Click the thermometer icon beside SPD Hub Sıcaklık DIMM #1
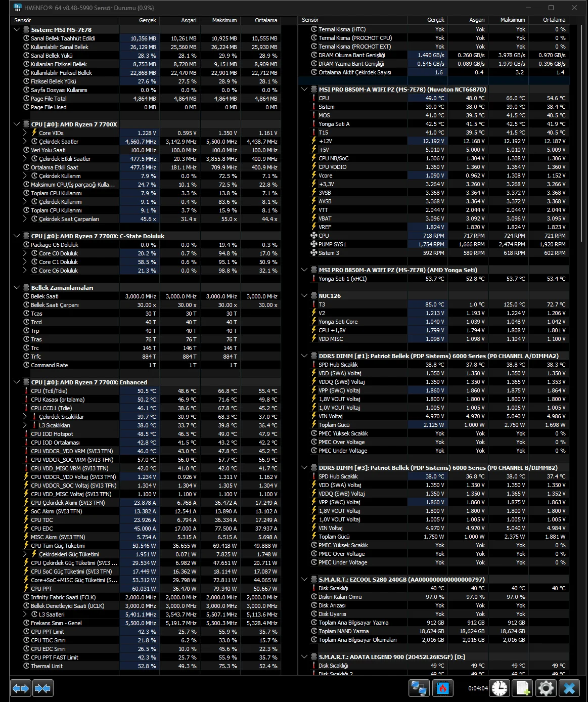The height and width of the screenshot is (702, 588). click(x=314, y=365)
